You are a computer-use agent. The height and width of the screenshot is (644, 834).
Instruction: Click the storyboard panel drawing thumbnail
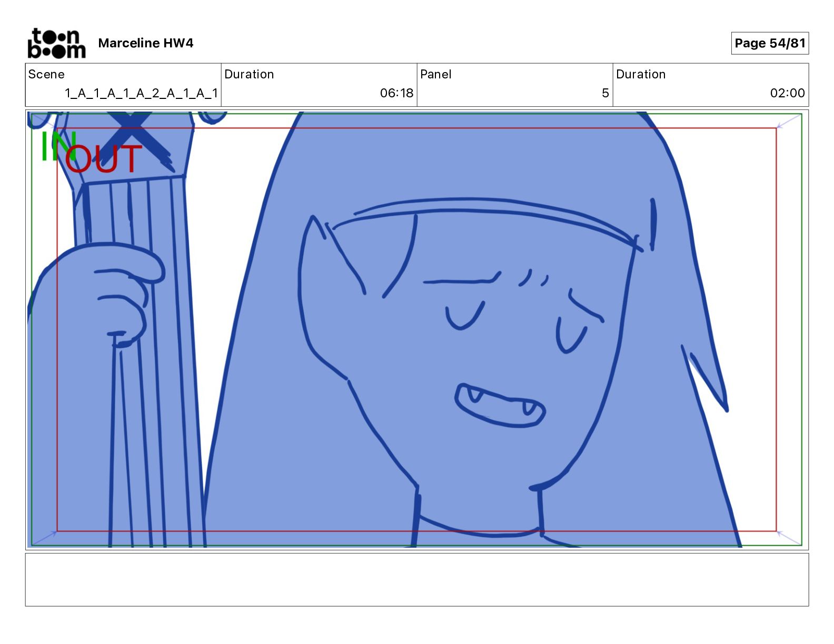(416, 329)
